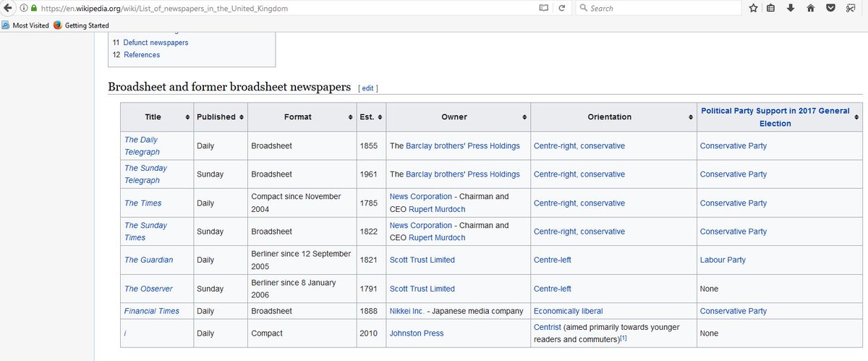The height and width of the screenshot is (361, 868).
Task: Open The Guardian article link
Action: click(149, 260)
